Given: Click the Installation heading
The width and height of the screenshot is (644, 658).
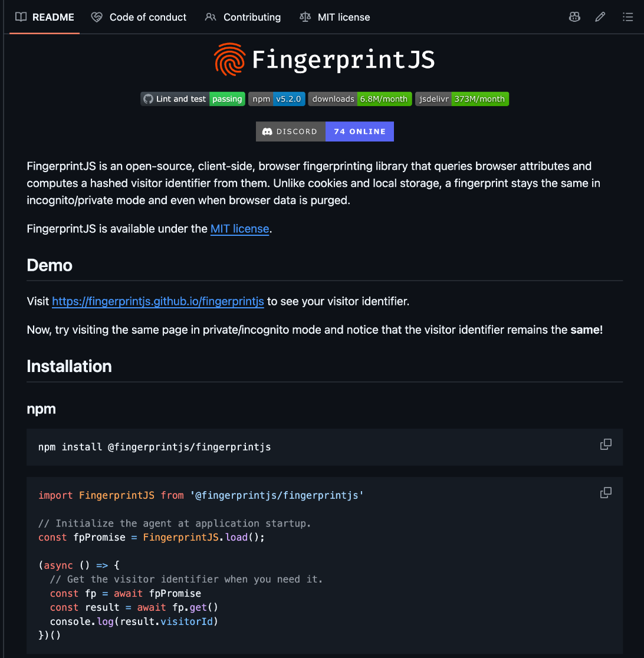Looking at the screenshot, I should [x=69, y=366].
